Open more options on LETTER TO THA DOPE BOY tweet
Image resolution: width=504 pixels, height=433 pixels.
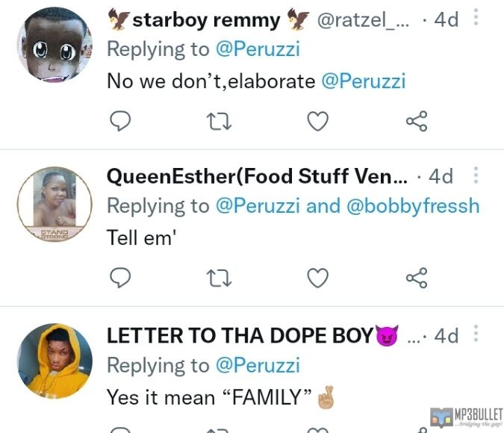[476, 335]
